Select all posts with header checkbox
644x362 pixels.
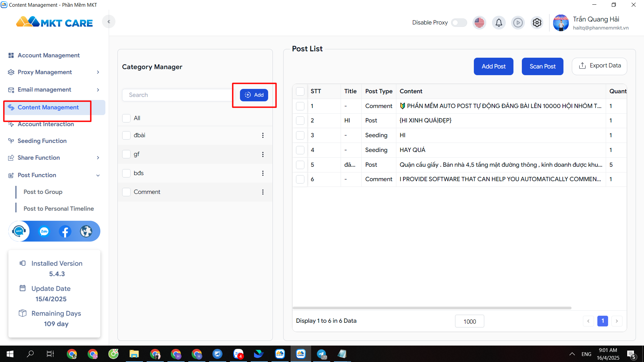[x=300, y=91]
